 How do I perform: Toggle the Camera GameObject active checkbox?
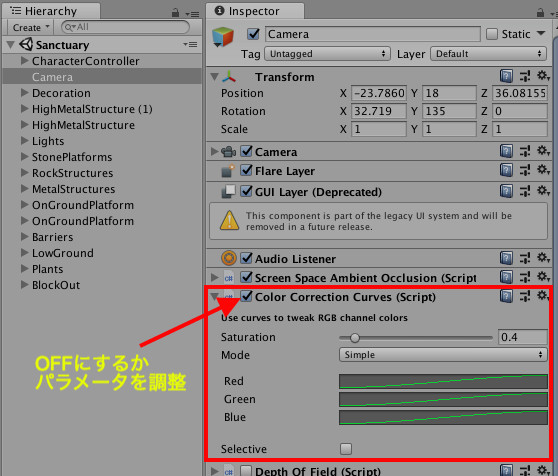253,34
